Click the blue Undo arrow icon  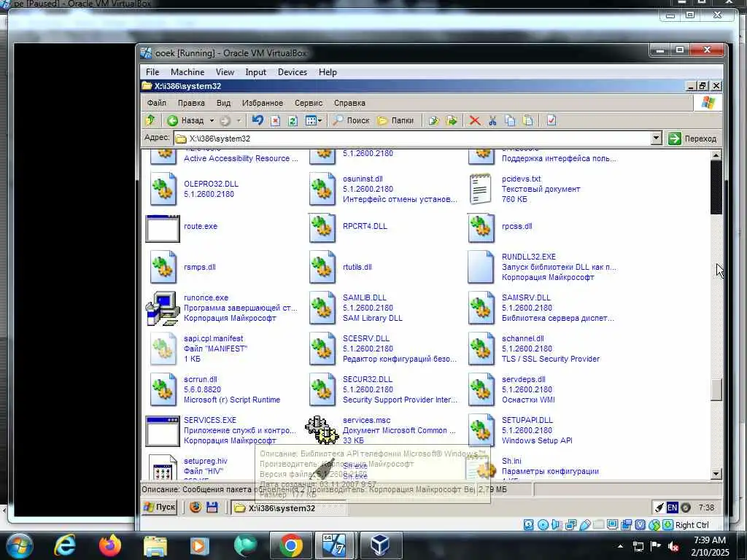point(258,120)
